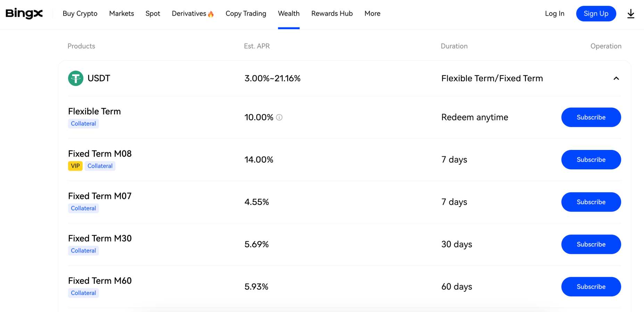The height and width of the screenshot is (312, 644).
Task: Click the Collateral tag under Fixed Term M07
Action: click(x=83, y=208)
